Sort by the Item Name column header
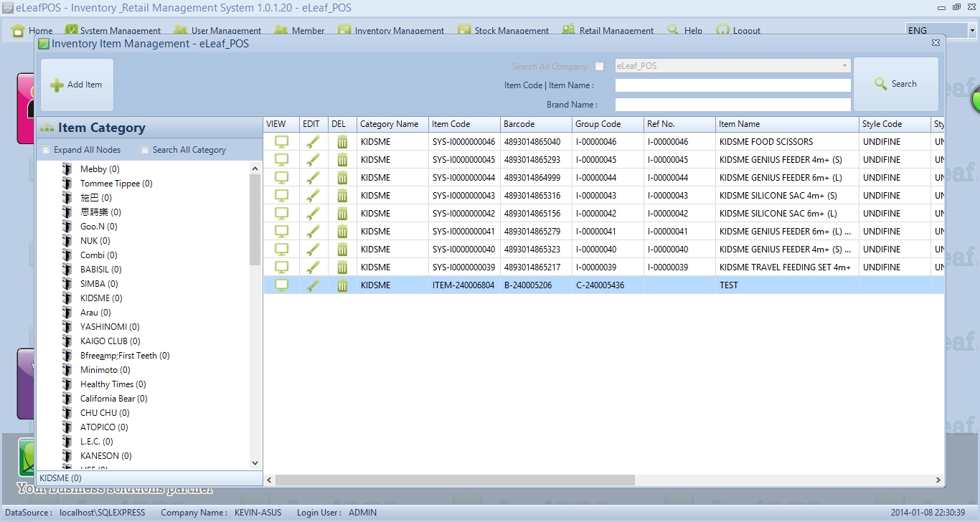Screen dimensions: 980x522 786,124
